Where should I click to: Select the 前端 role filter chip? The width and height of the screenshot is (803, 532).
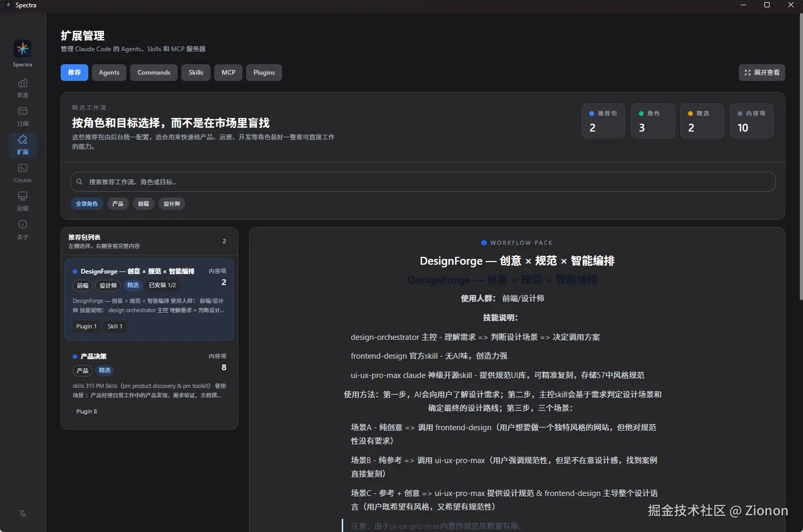(x=144, y=204)
